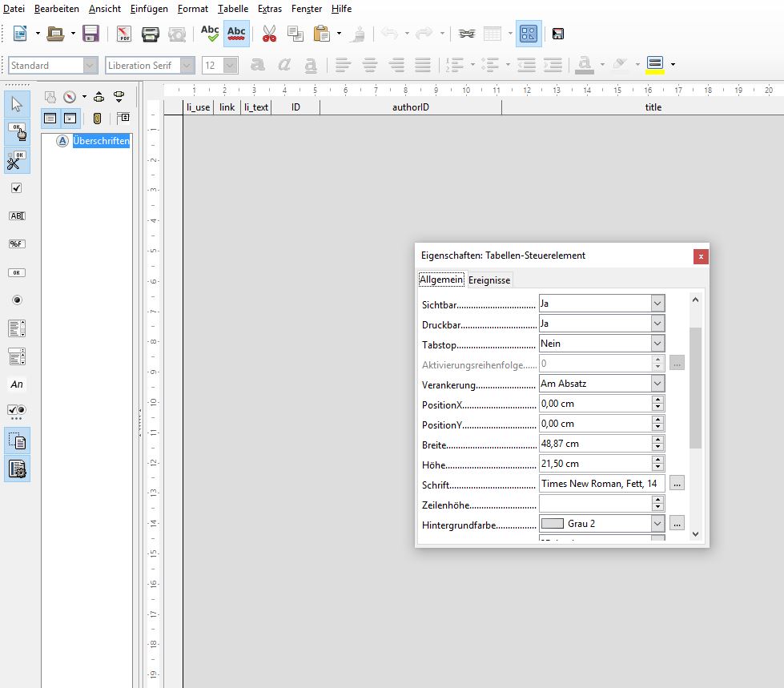This screenshot has width=784, height=688.
Task: Click the properties dialog scrollbar down arrow
Action: coord(695,534)
